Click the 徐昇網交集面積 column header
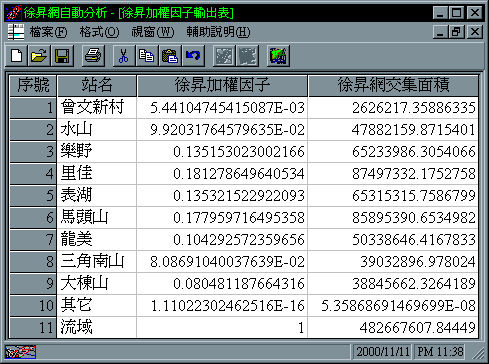489x364 pixels. point(393,86)
